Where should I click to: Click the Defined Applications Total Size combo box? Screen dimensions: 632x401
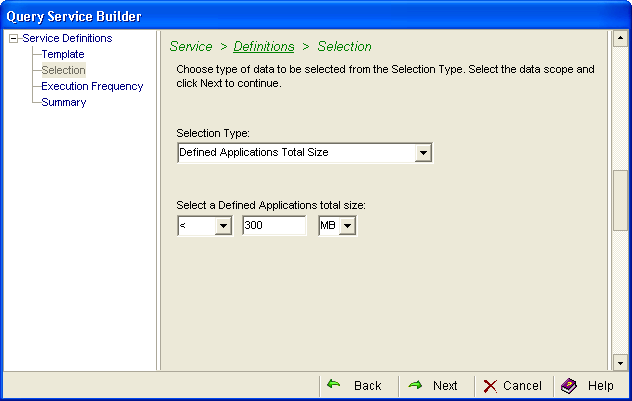pyautogui.click(x=305, y=153)
